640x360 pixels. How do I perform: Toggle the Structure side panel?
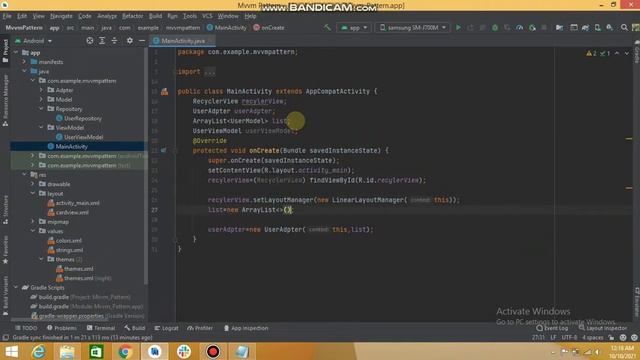coord(5,209)
